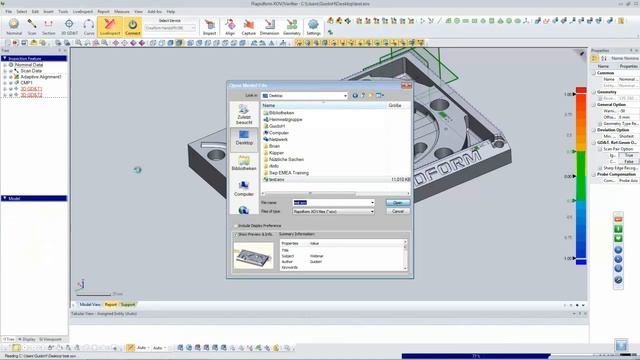This screenshot has height=360, width=640.
Task: Open the view menu icon in dialog
Action: [380, 96]
